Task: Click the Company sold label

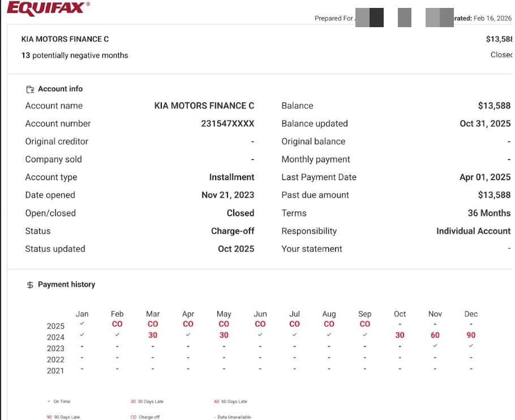Action: click(54, 159)
